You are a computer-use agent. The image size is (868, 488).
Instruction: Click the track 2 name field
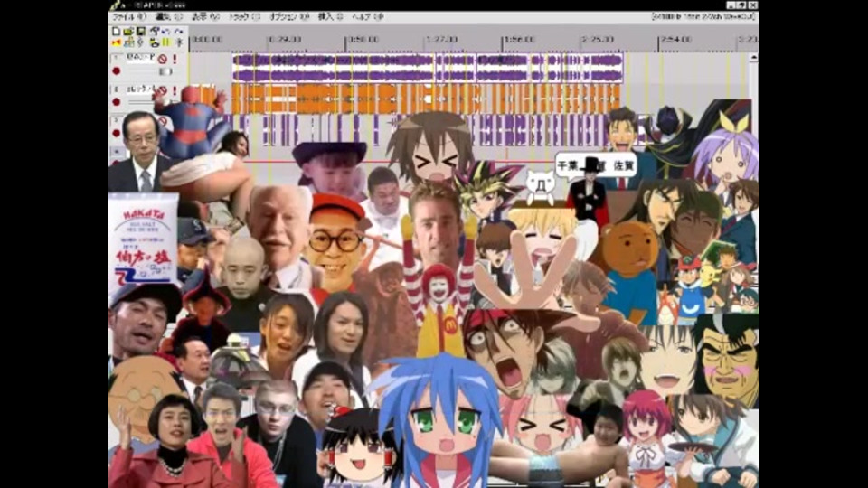141,89
